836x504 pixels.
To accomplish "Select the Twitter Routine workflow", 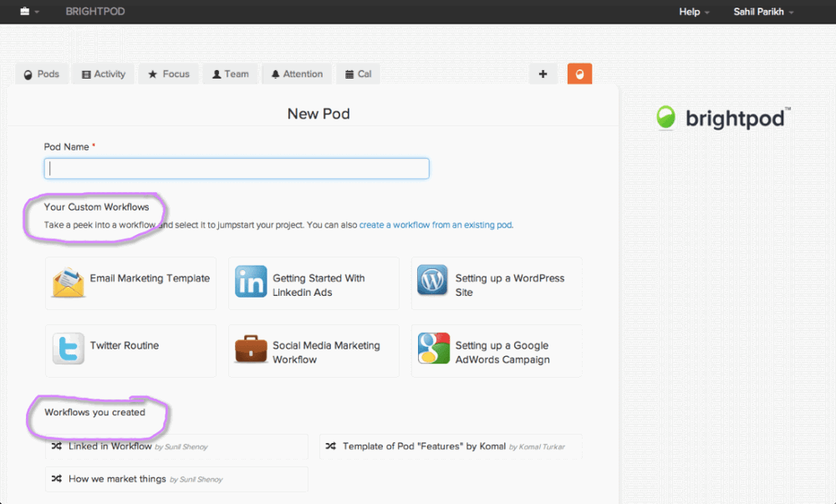I will coord(130,350).
